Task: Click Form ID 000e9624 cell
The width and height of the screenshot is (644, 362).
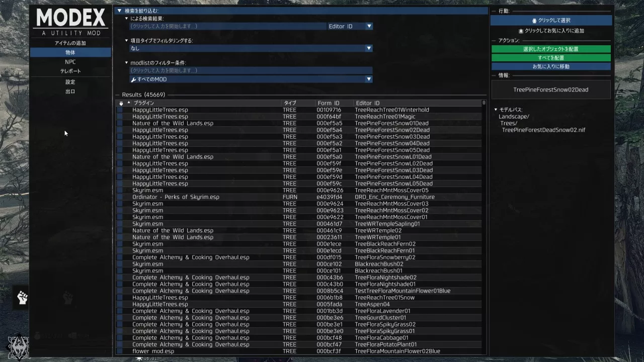Action: 330,204
